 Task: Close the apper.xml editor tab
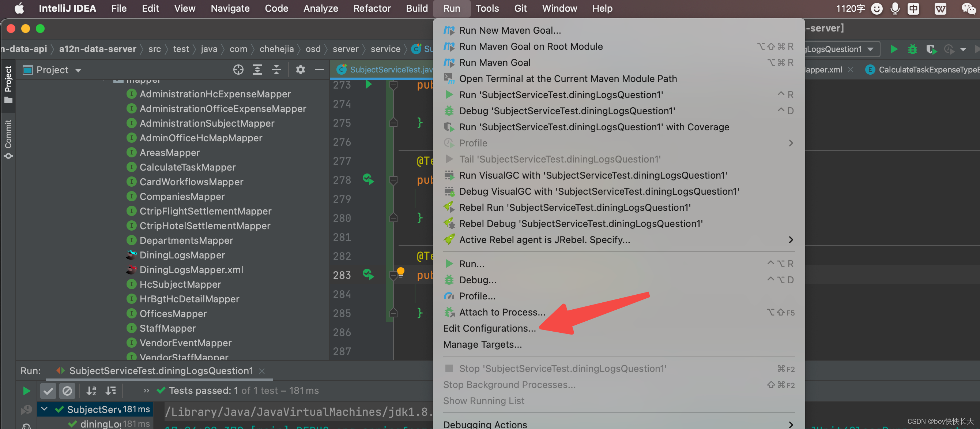tap(851, 70)
